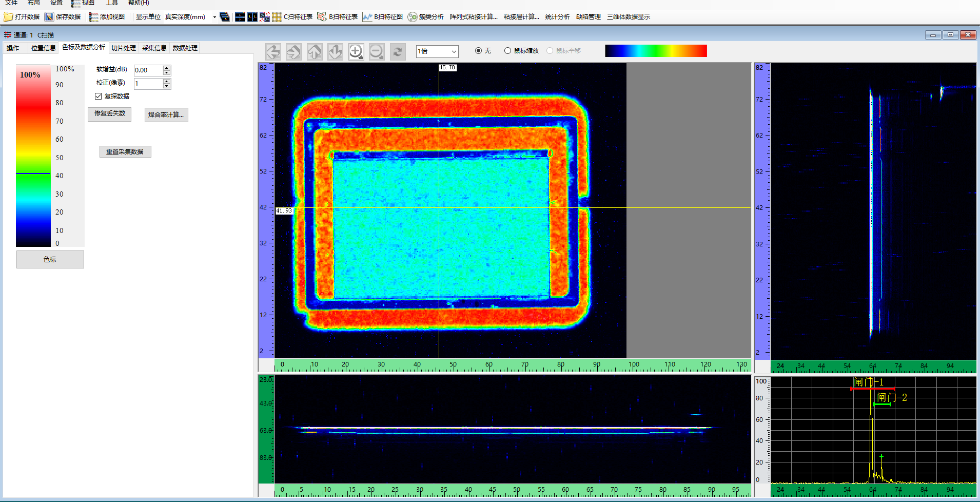Toggle the 复探数据 checkbox
This screenshot has height=502, width=980.
98,96
